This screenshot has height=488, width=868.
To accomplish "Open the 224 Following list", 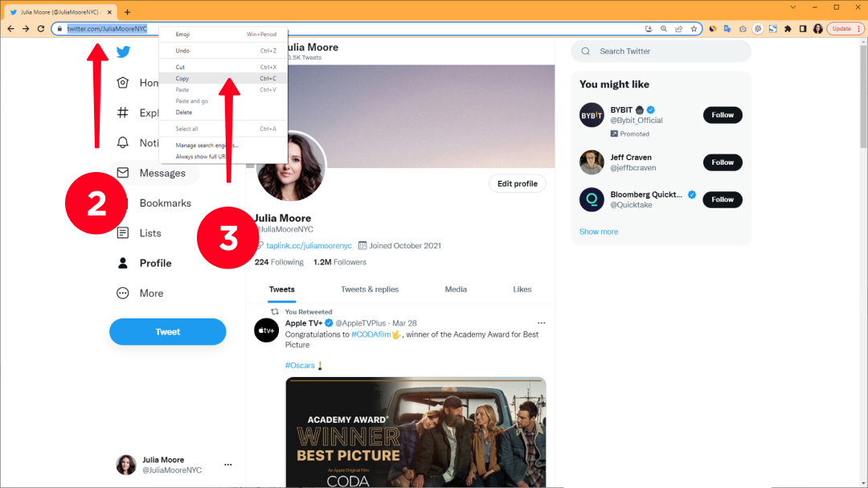I will point(279,262).
